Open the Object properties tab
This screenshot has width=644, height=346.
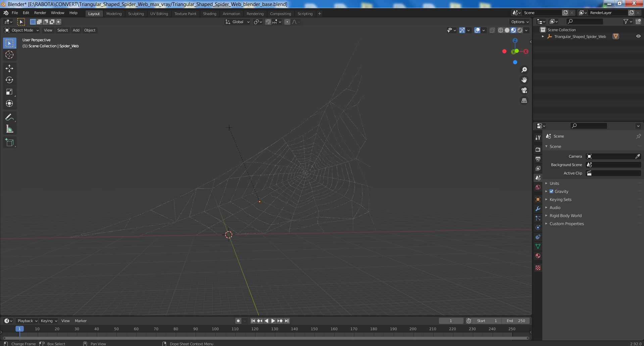click(x=538, y=199)
